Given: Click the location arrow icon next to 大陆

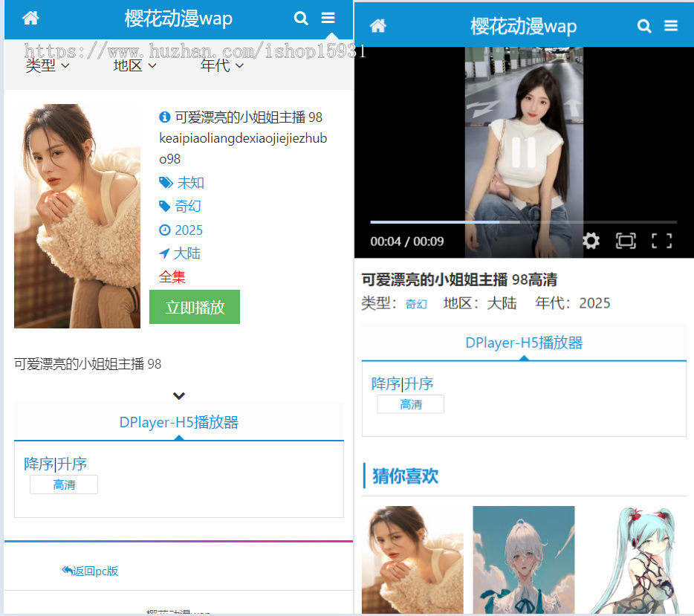Looking at the screenshot, I should 164,253.
